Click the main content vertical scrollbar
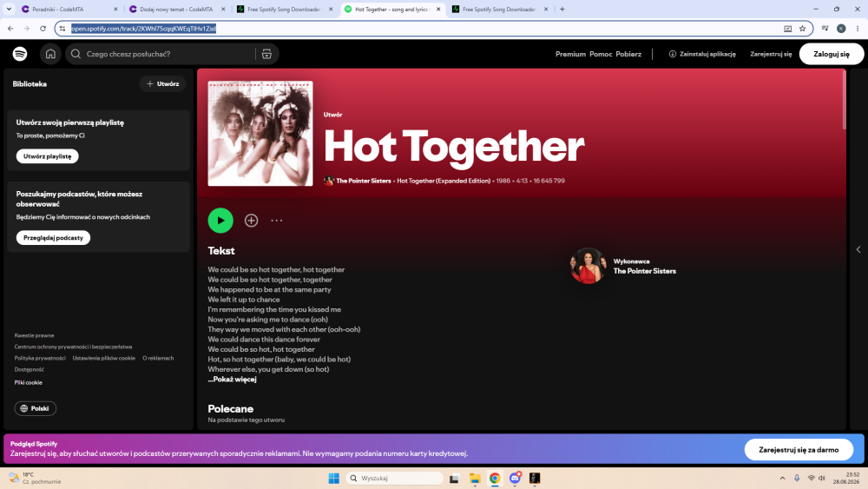This screenshot has height=489, width=868. [844, 100]
